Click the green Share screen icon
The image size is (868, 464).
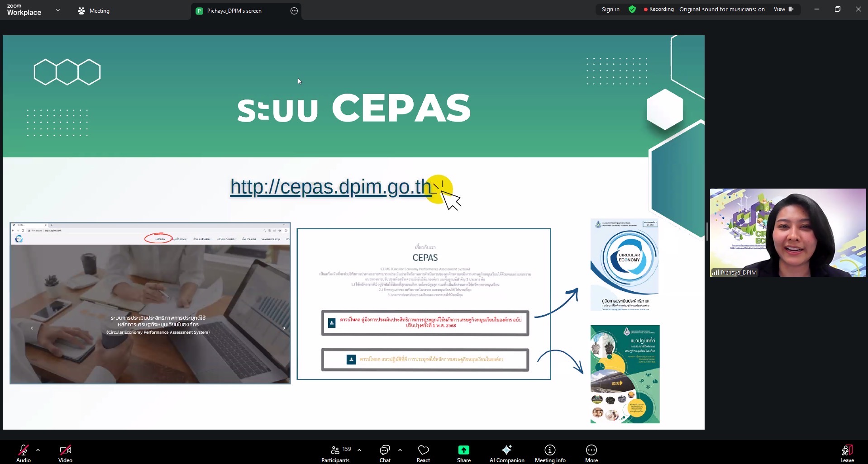pyautogui.click(x=463, y=450)
